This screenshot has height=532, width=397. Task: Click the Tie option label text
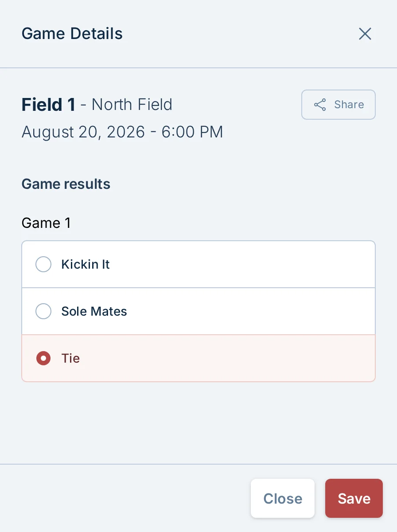70,358
